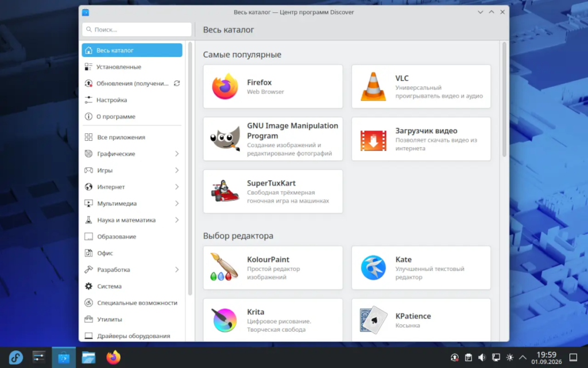Click the Утилиты toolbox icon

click(88, 319)
